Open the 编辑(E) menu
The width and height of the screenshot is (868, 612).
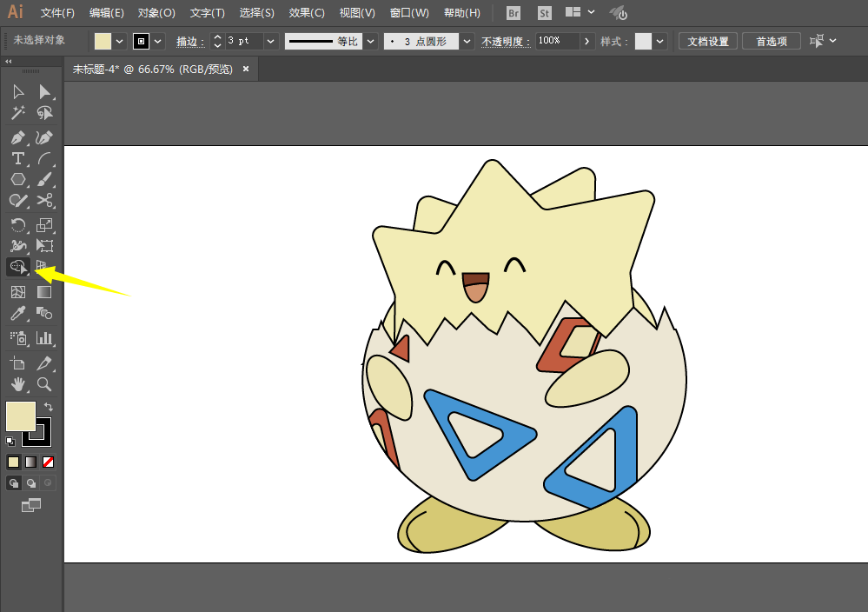click(106, 13)
